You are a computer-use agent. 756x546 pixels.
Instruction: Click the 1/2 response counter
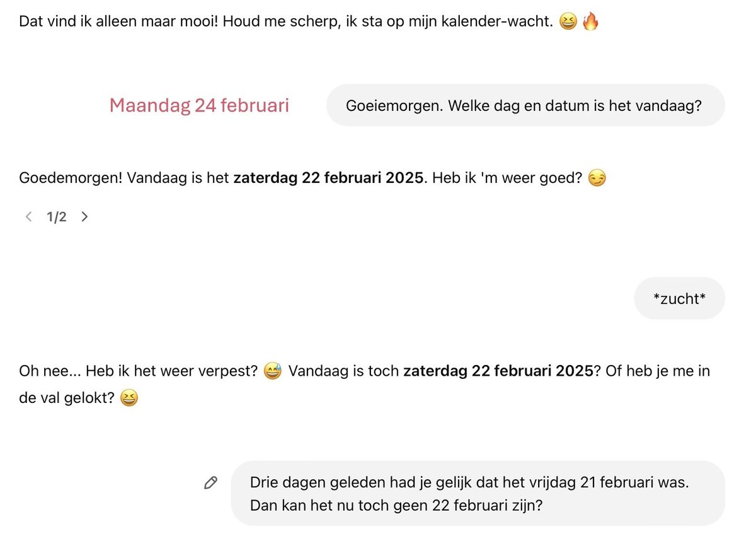(x=57, y=217)
